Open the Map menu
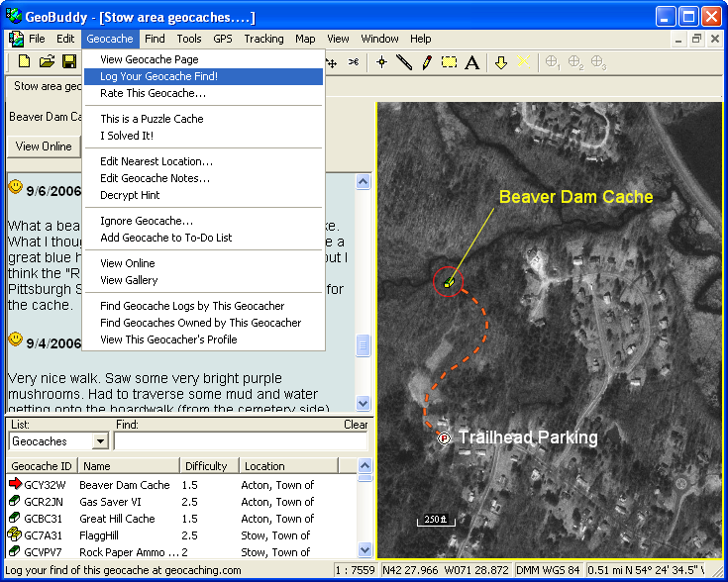This screenshot has height=582, width=728. coord(305,39)
